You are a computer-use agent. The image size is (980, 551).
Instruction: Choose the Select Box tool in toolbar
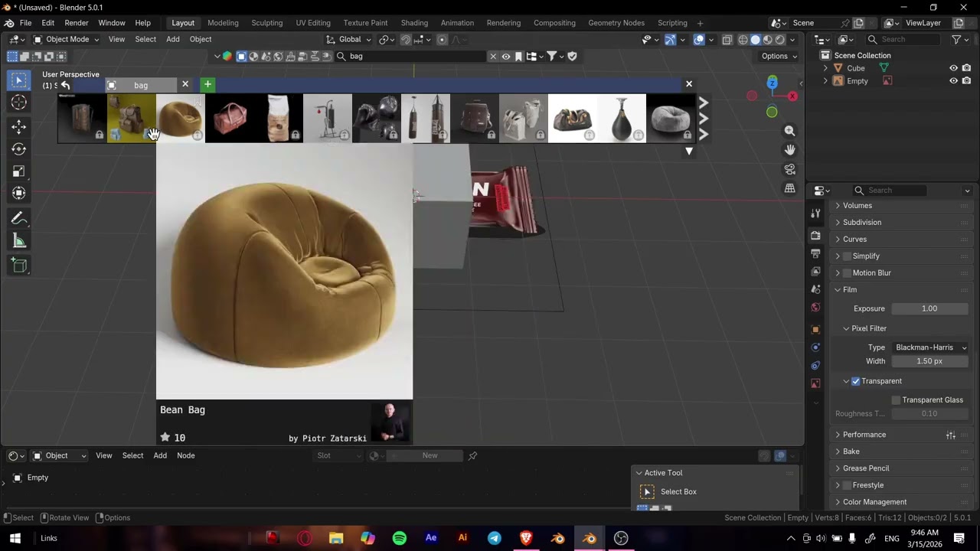(x=19, y=80)
